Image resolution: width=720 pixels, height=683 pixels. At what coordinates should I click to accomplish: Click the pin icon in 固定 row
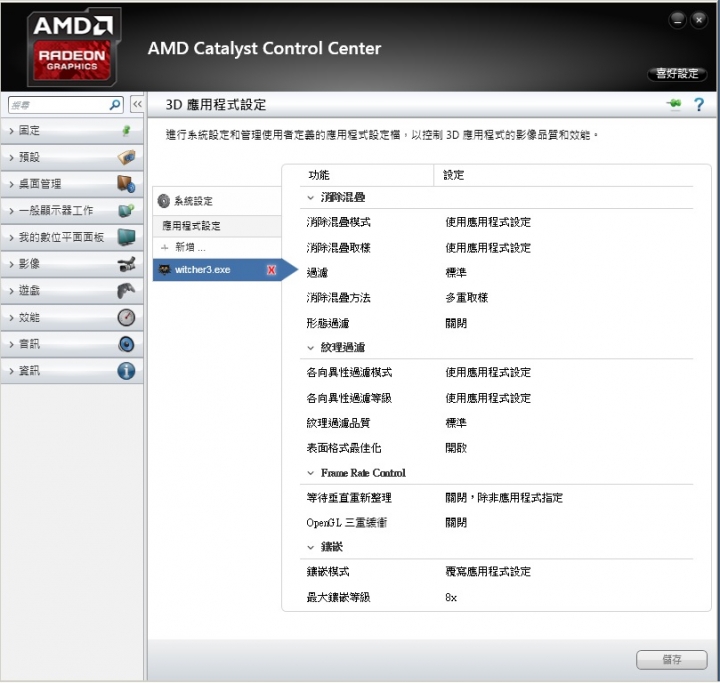[x=126, y=130]
